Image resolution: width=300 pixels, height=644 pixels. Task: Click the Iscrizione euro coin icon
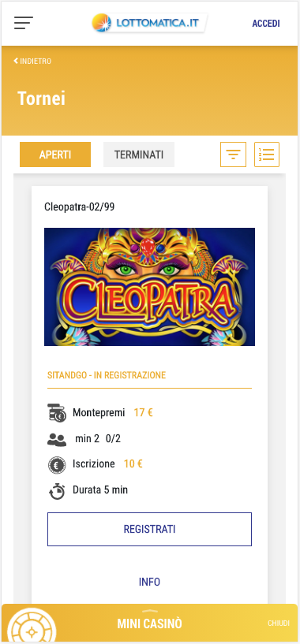pyautogui.click(x=57, y=465)
